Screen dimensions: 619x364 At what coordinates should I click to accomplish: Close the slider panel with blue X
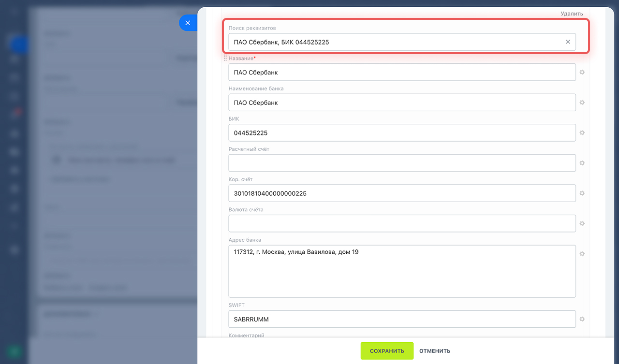coord(188,23)
